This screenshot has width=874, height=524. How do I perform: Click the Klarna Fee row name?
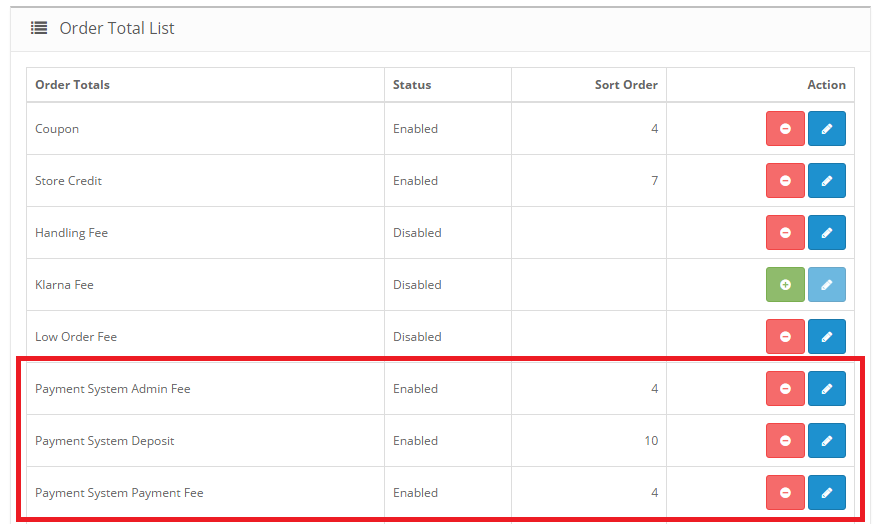[64, 285]
